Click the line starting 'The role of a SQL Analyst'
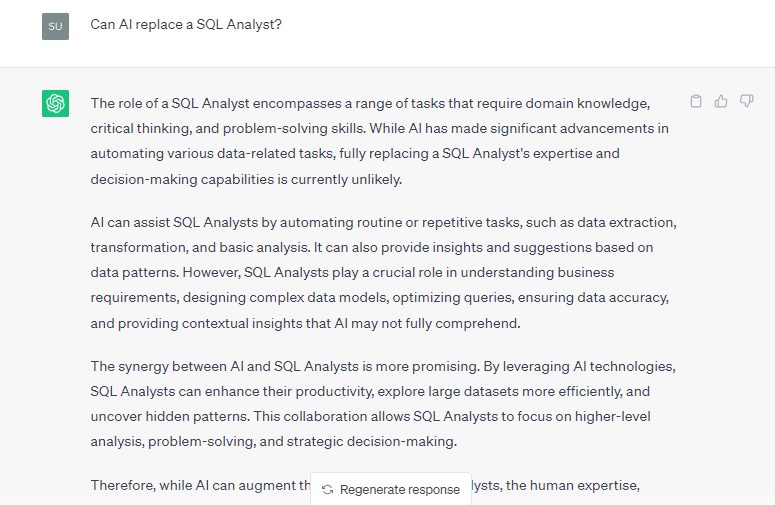This screenshot has width=775, height=505. 370,103
